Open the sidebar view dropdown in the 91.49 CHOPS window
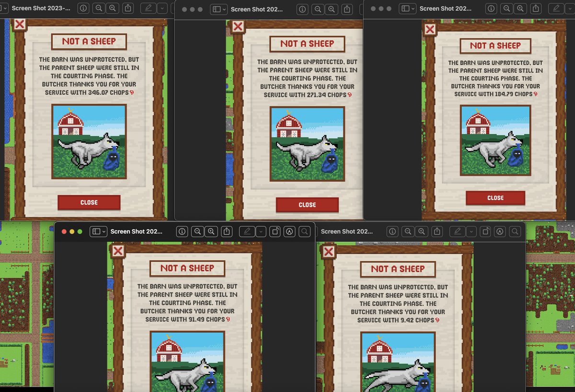This screenshot has height=392, width=575. pyautogui.click(x=103, y=231)
